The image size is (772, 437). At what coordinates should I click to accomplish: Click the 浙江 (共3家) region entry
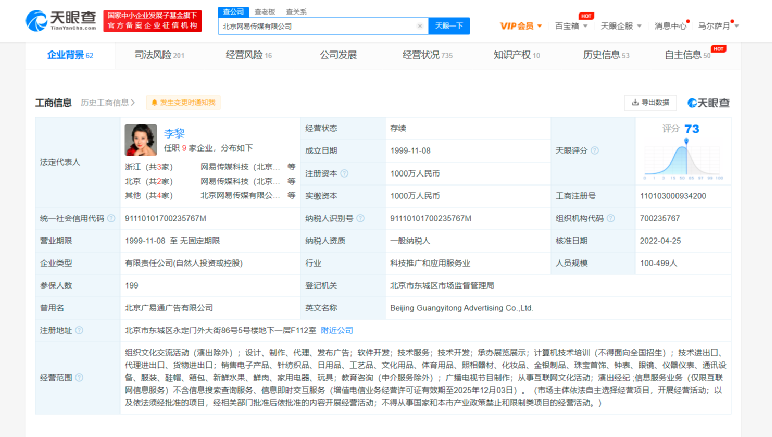(149, 167)
